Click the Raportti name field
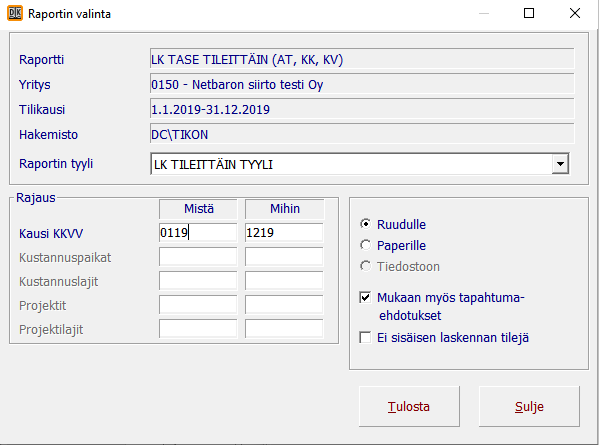This screenshot has width=600, height=445. click(x=360, y=60)
